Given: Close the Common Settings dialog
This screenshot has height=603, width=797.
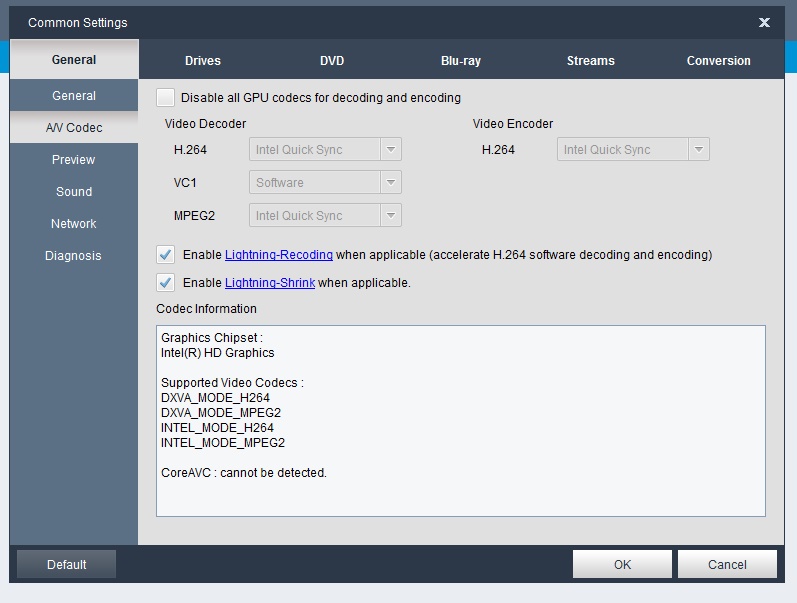Looking at the screenshot, I should (764, 22).
